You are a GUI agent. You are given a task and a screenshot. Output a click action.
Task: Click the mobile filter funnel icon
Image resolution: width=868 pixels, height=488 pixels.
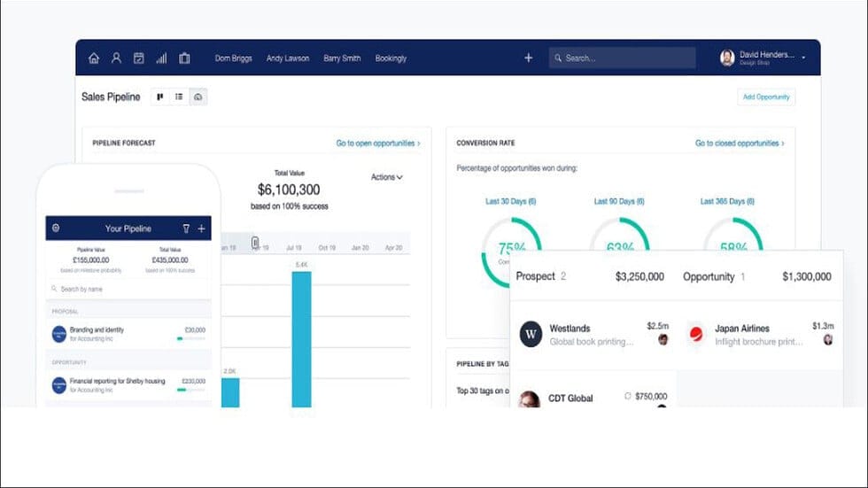coord(186,229)
